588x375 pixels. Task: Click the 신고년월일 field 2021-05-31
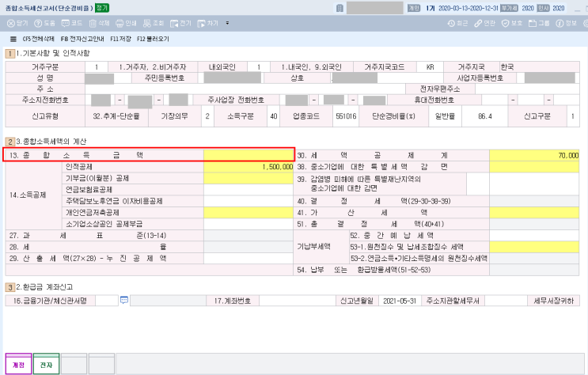pos(400,301)
